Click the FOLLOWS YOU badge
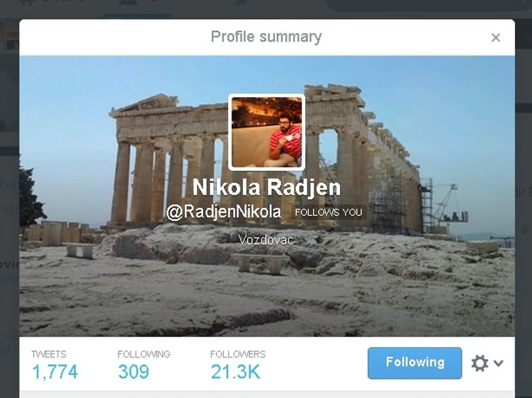 (x=328, y=212)
